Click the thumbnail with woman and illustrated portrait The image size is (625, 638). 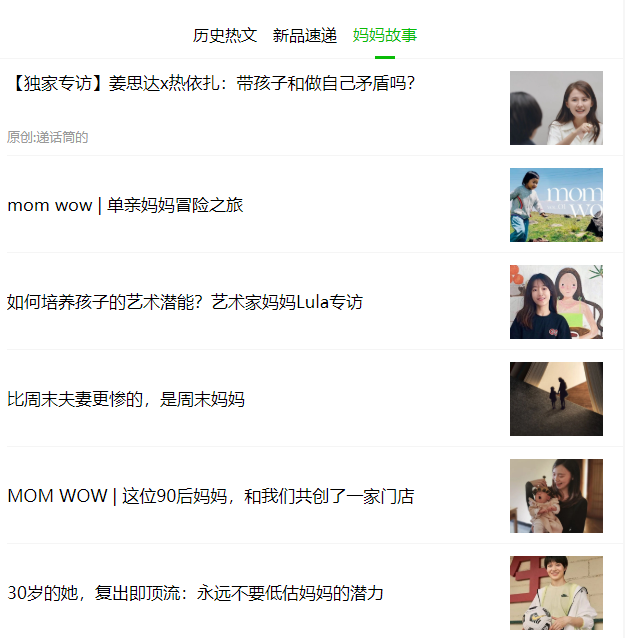click(556, 302)
